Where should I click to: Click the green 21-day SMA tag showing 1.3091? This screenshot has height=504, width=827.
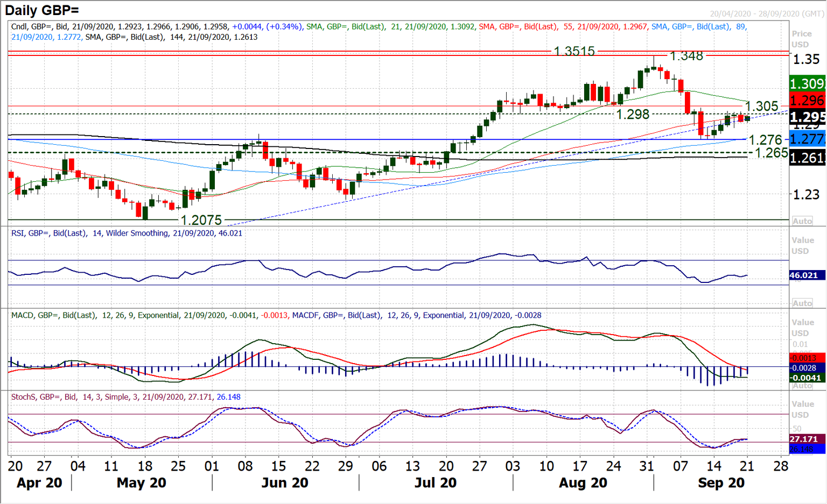coord(804,84)
